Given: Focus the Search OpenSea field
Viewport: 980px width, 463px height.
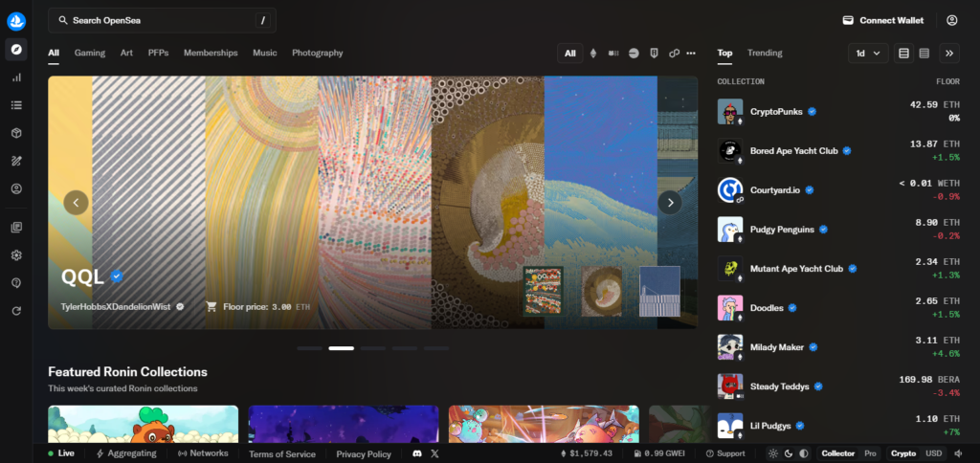Looking at the screenshot, I should pyautogui.click(x=162, y=21).
